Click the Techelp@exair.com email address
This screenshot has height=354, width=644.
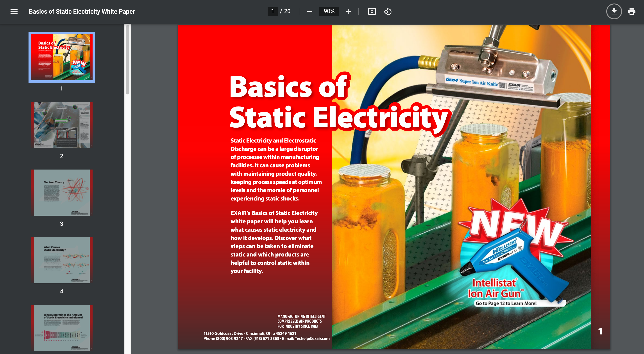tap(312, 338)
